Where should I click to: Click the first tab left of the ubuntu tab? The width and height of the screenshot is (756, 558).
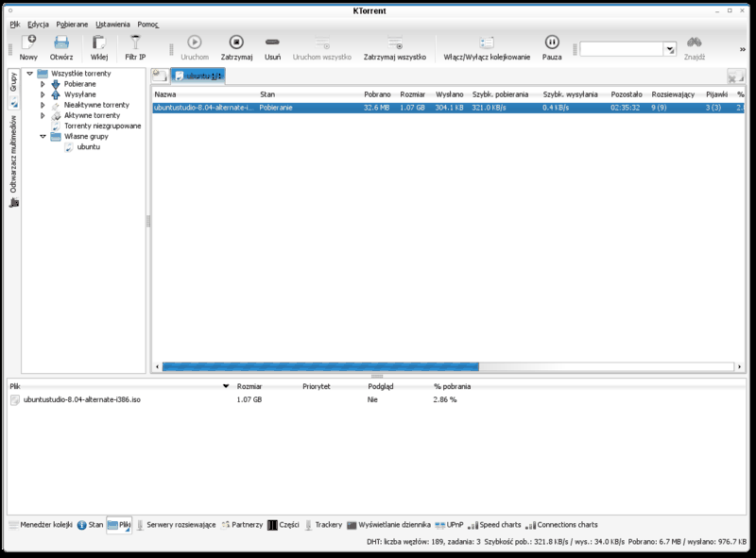(x=160, y=76)
